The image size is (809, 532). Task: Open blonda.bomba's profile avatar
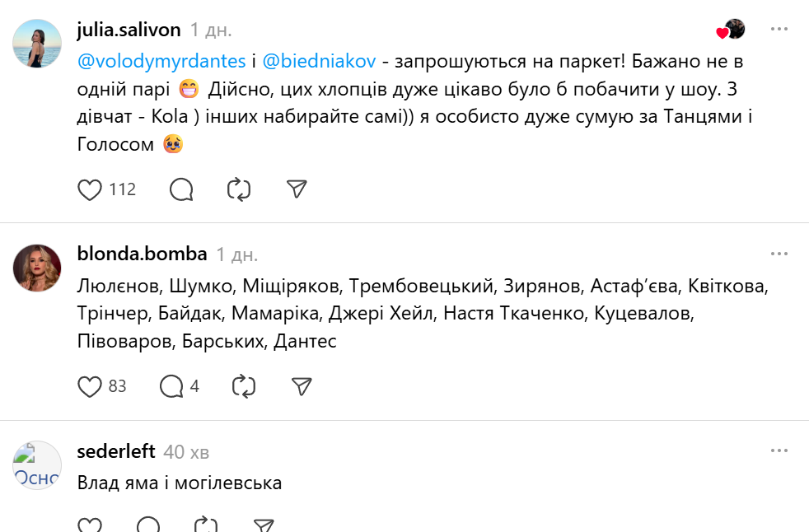pyautogui.click(x=37, y=268)
